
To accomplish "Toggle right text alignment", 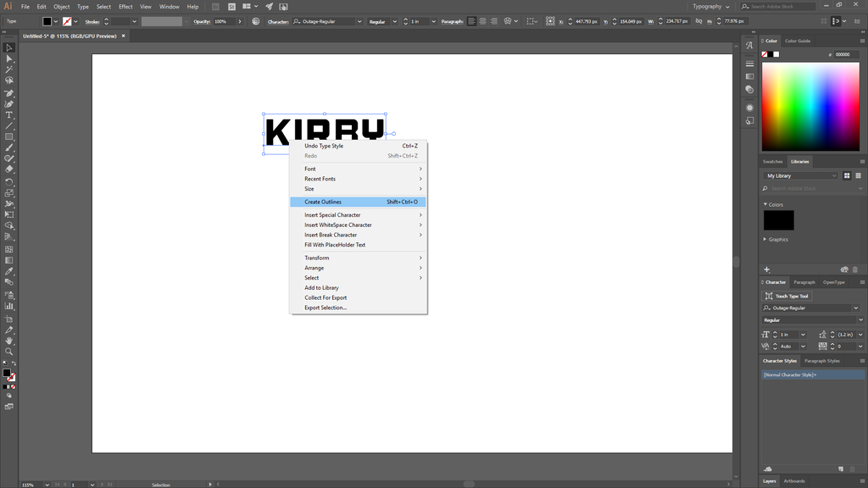I will pyautogui.click(x=494, y=21).
